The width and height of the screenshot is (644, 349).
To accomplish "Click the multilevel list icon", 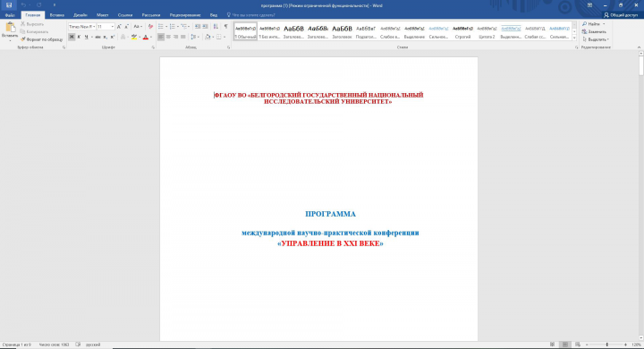I will (184, 26).
